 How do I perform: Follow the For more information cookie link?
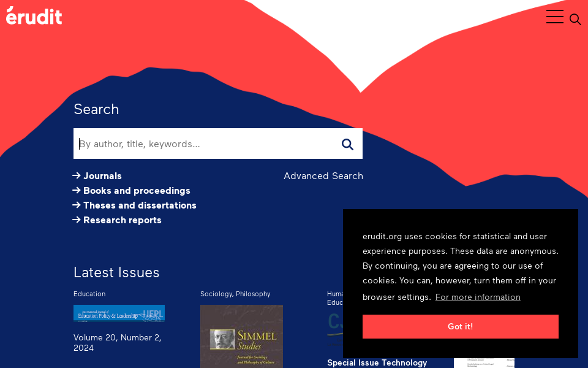[478, 297]
